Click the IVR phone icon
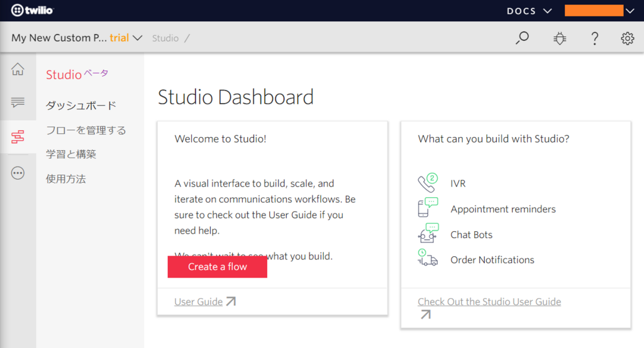644x348 pixels. point(428,183)
